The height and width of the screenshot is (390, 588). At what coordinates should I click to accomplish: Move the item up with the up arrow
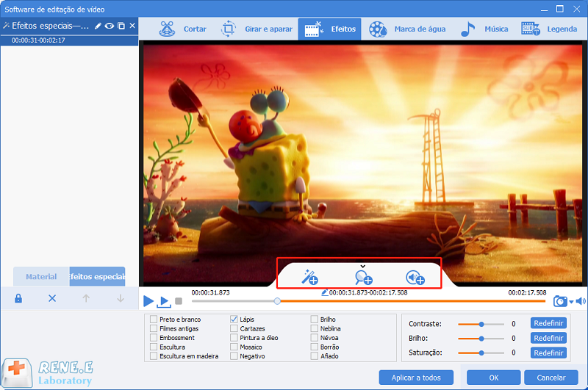click(x=86, y=298)
